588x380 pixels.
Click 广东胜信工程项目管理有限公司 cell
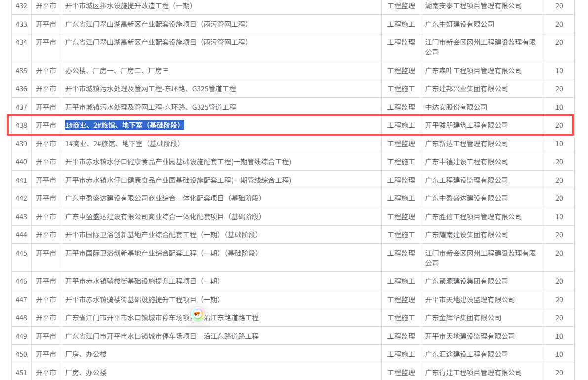(x=473, y=217)
